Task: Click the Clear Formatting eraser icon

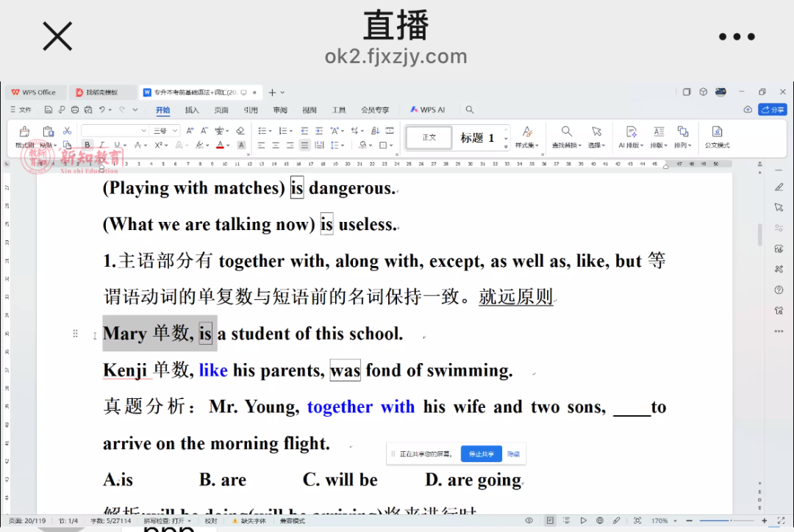Action: pos(240,131)
